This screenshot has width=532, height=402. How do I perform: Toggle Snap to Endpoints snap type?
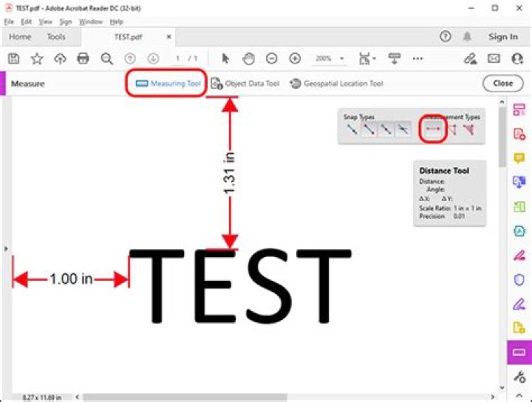[x=369, y=129]
